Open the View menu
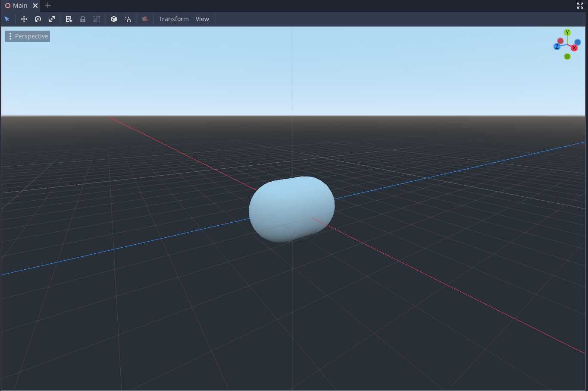The height and width of the screenshot is (391, 588). point(202,19)
